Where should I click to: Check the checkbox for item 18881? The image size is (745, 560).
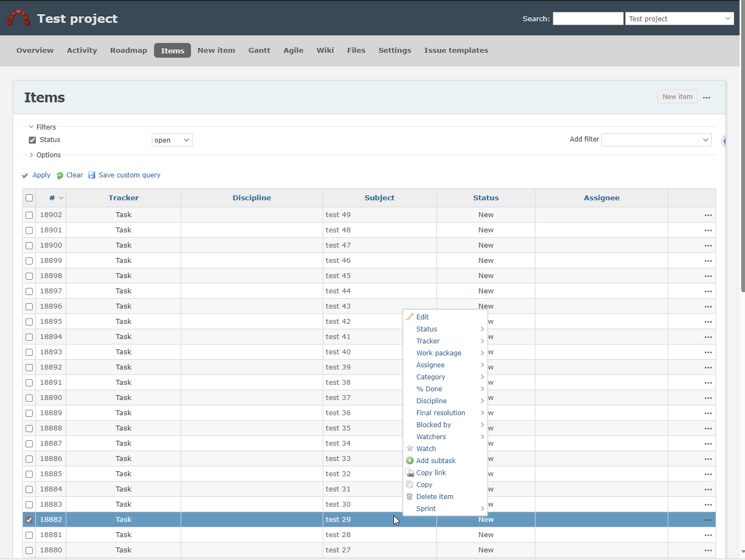tap(29, 535)
